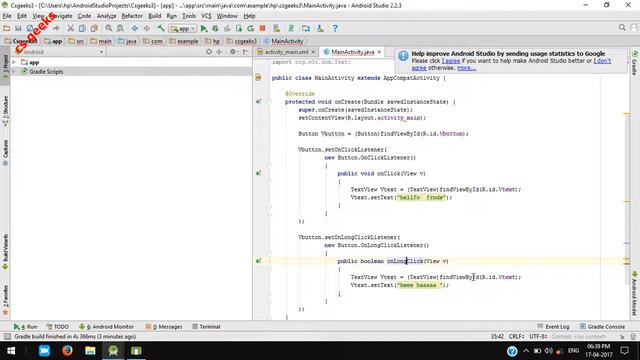Click the Search Everywhere magnifier icon
640x360 pixels.
pos(622,28)
